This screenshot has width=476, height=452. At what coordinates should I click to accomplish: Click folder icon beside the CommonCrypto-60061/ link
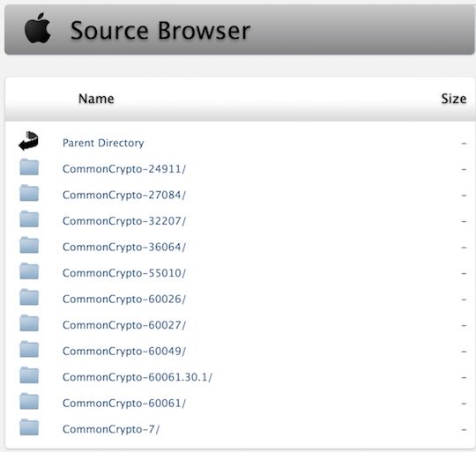(29, 402)
